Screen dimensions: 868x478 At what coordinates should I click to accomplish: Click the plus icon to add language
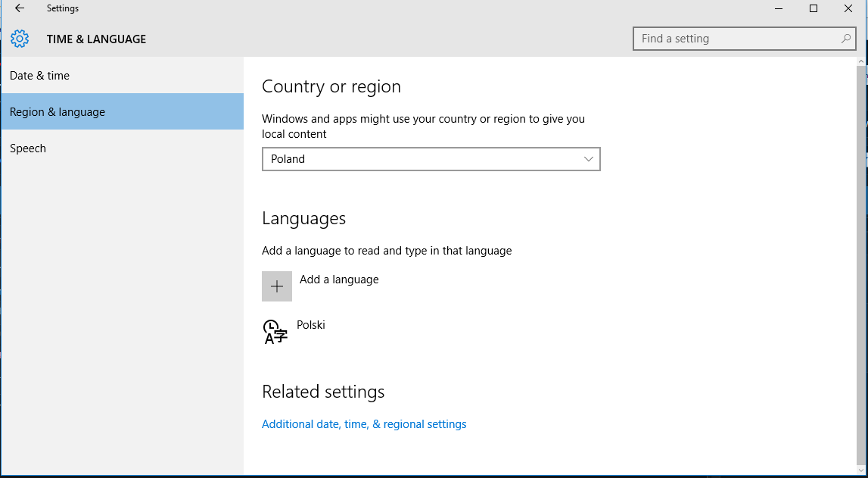[x=277, y=286]
